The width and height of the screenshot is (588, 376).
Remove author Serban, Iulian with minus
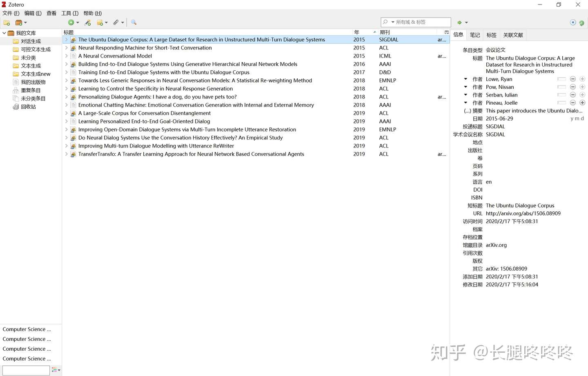tap(573, 95)
